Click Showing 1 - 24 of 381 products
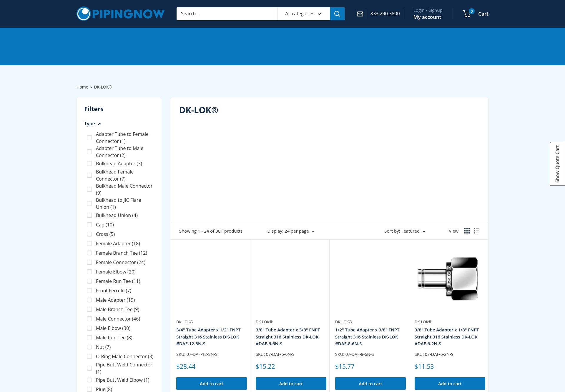Viewport: 565px width, 392px height. tap(211, 231)
